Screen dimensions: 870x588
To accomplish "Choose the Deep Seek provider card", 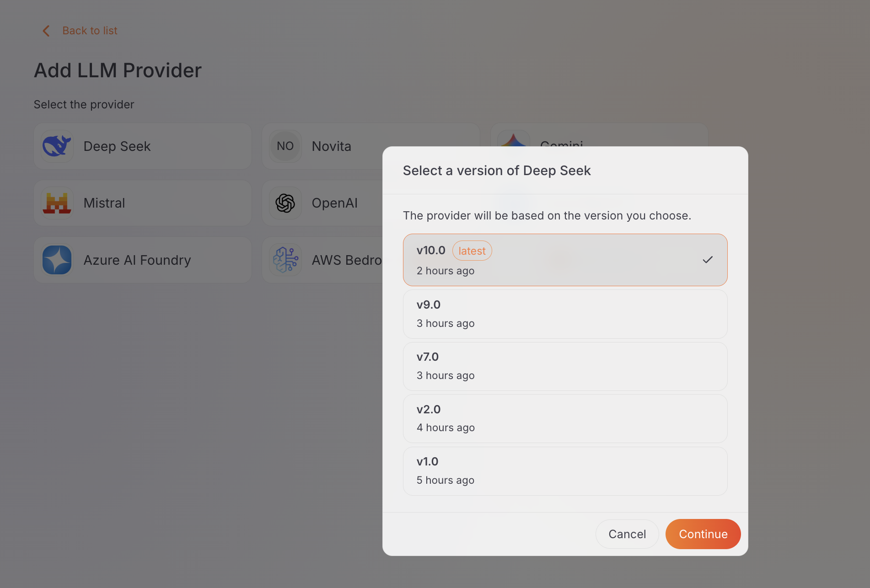I will point(143,146).
